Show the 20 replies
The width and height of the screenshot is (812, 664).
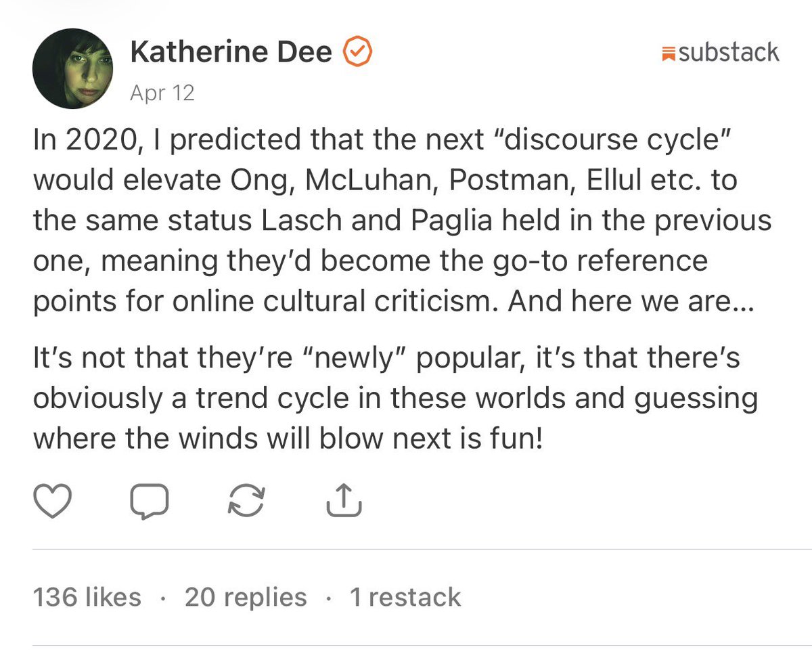click(246, 597)
